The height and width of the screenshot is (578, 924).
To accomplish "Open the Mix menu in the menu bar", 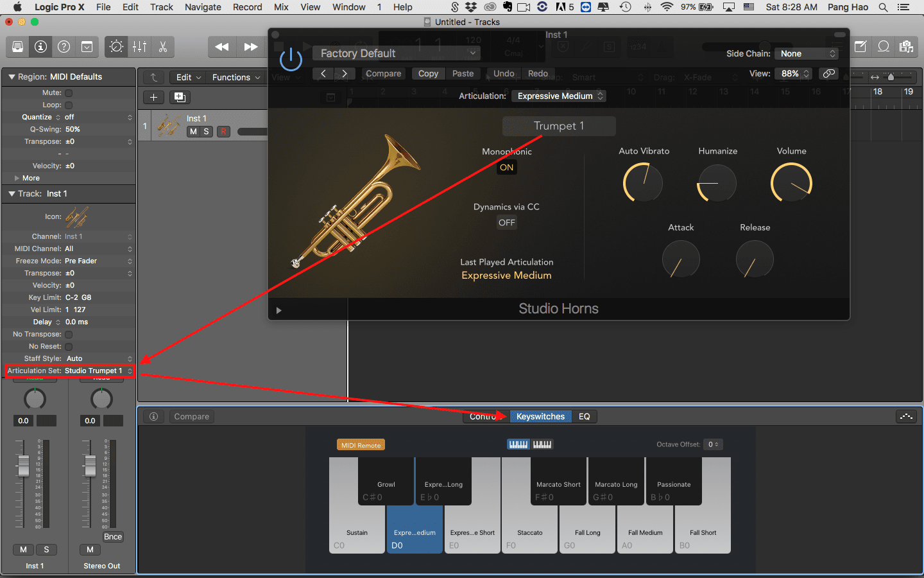I will pyautogui.click(x=281, y=7).
